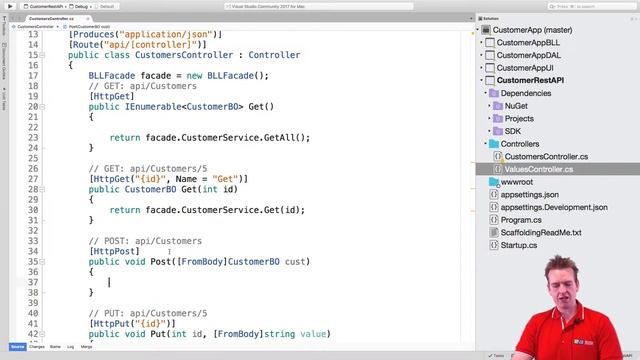This screenshot has width=640, height=360.
Task: Click the Program.cs file icon
Action: click(494, 220)
